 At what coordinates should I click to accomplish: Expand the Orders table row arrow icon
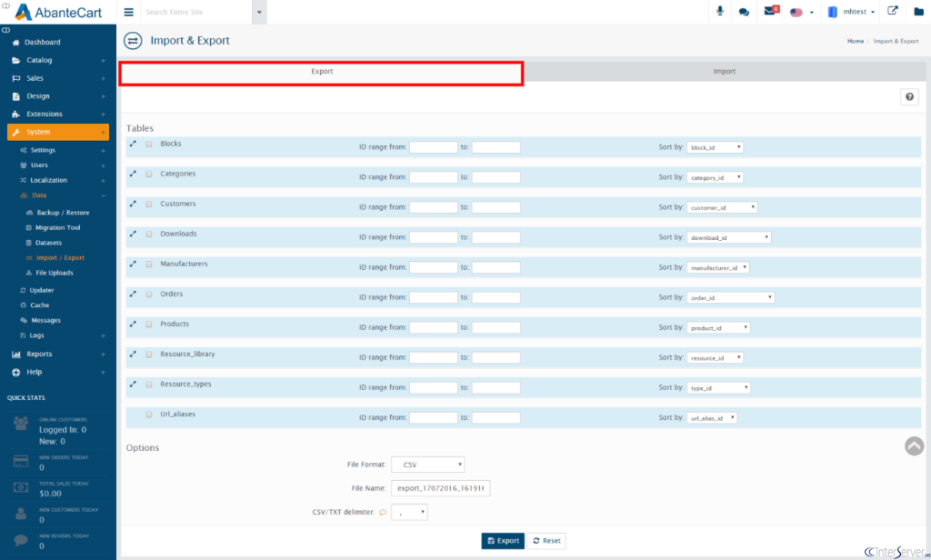(133, 294)
